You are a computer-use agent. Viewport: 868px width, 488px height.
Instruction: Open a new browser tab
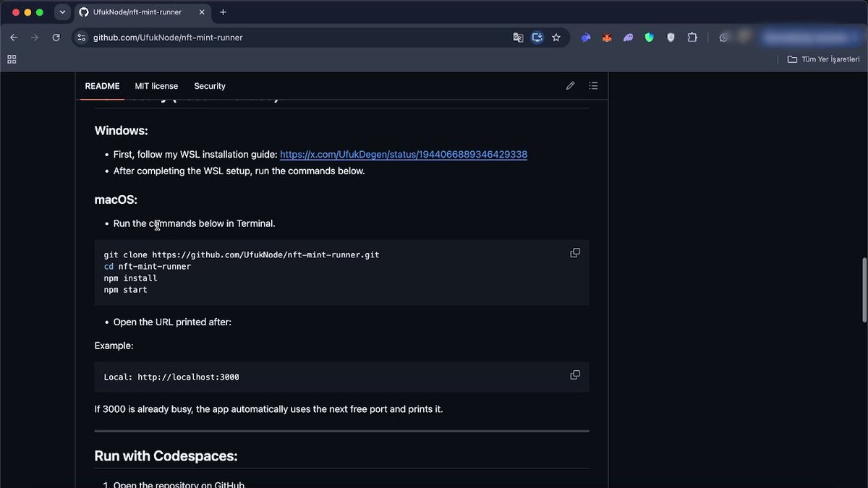point(223,12)
